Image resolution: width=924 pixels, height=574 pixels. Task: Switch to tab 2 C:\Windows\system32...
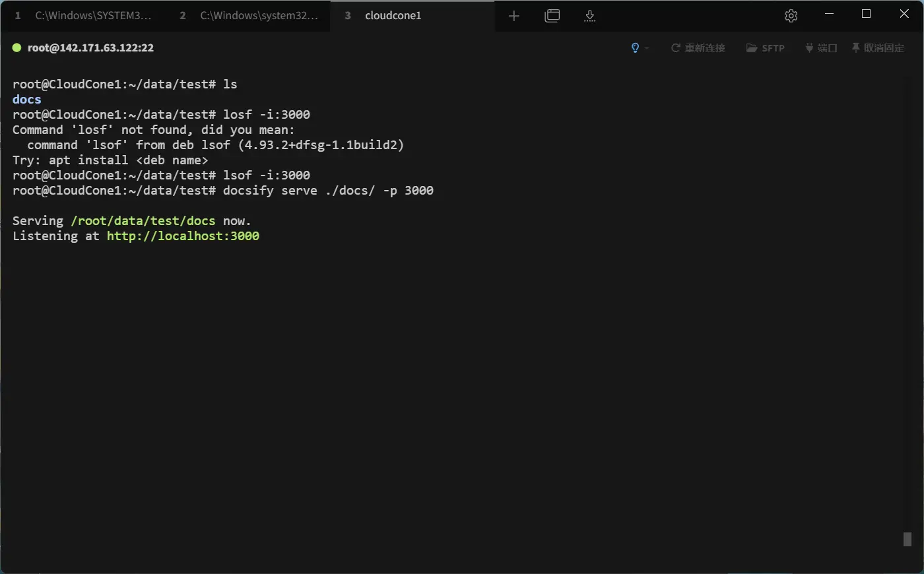tap(247, 15)
